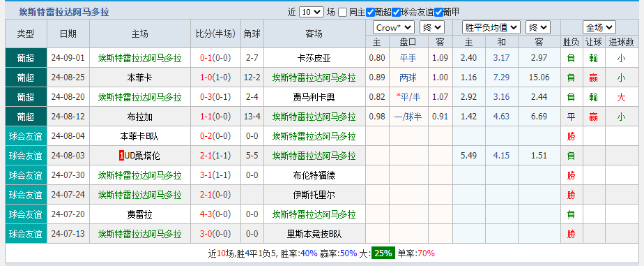Click the red card marker beside UD桑塔伦
This screenshot has height=266, width=644.
121,156
